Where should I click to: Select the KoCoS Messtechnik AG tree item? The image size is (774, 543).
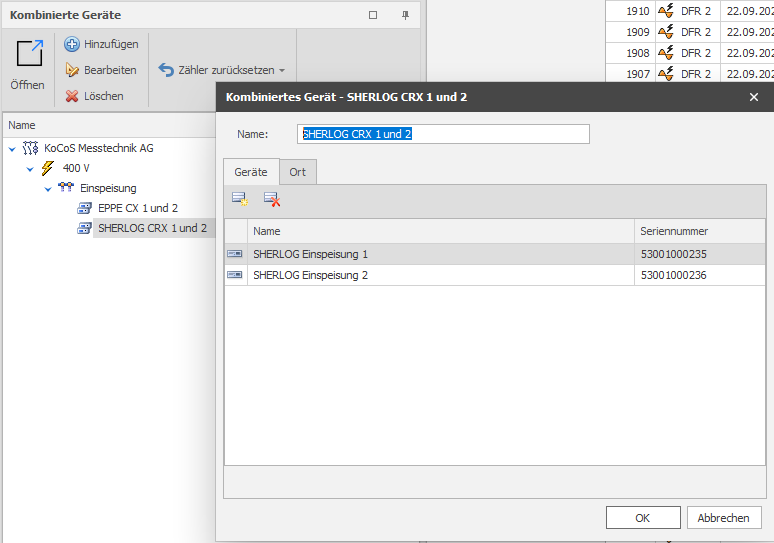point(99,148)
